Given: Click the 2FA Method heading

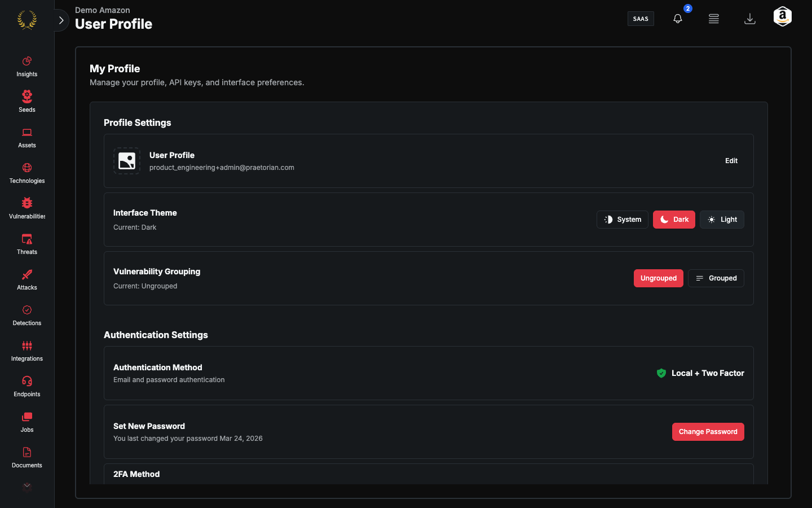Looking at the screenshot, I should [x=136, y=474].
